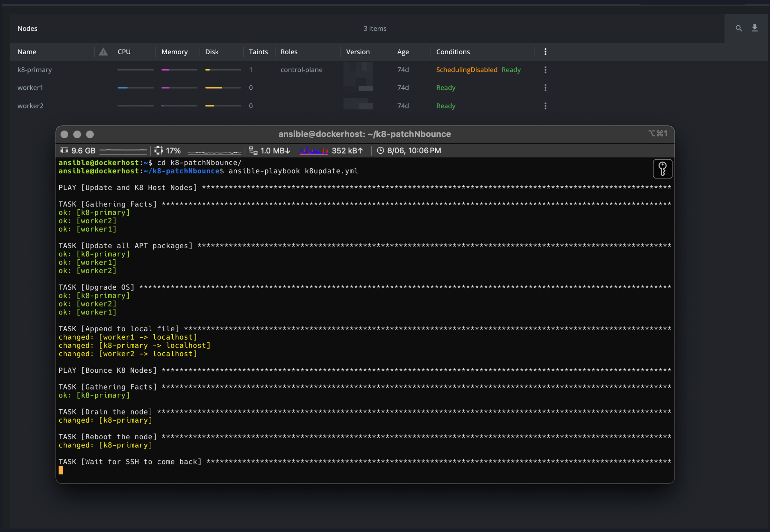Screen dimensions: 770x532
Task: Click the SchedulingDisabled condition of k8-primary
Action: 466,70
